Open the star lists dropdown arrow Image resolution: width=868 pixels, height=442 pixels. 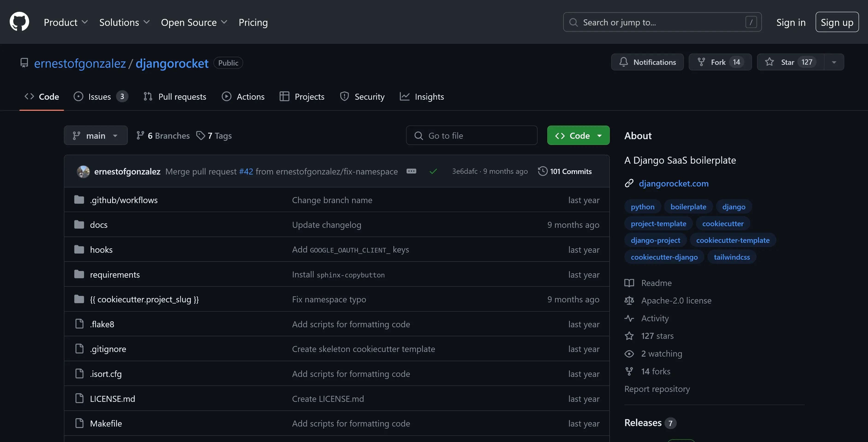(834, 62)
